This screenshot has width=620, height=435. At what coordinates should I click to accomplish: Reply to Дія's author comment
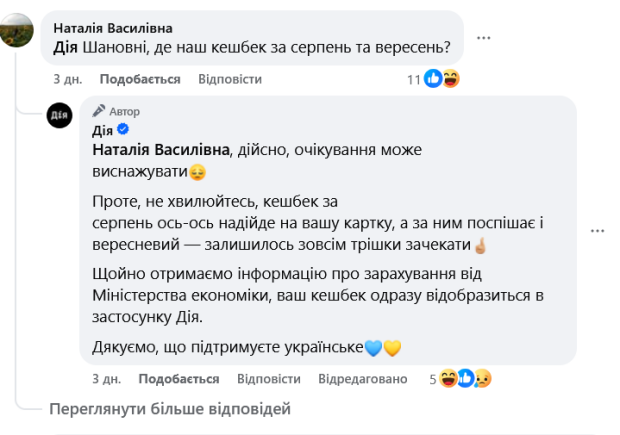click(269, 379)
